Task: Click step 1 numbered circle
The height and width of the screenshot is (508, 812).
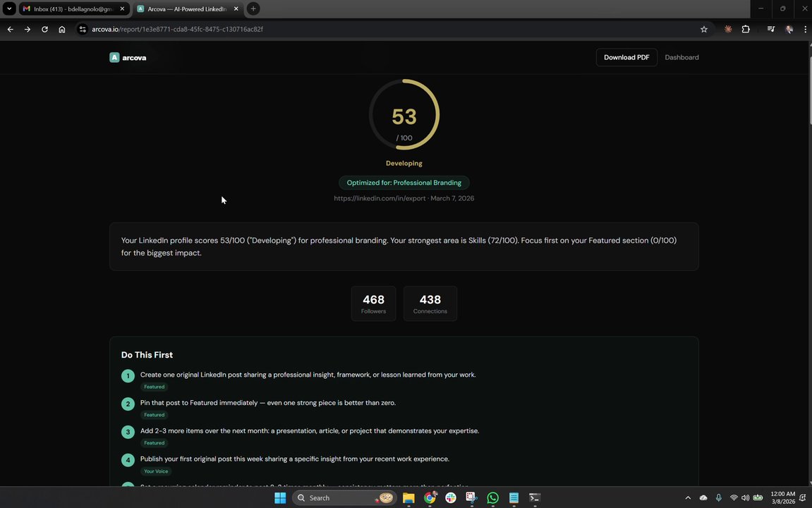Action: 128,376
